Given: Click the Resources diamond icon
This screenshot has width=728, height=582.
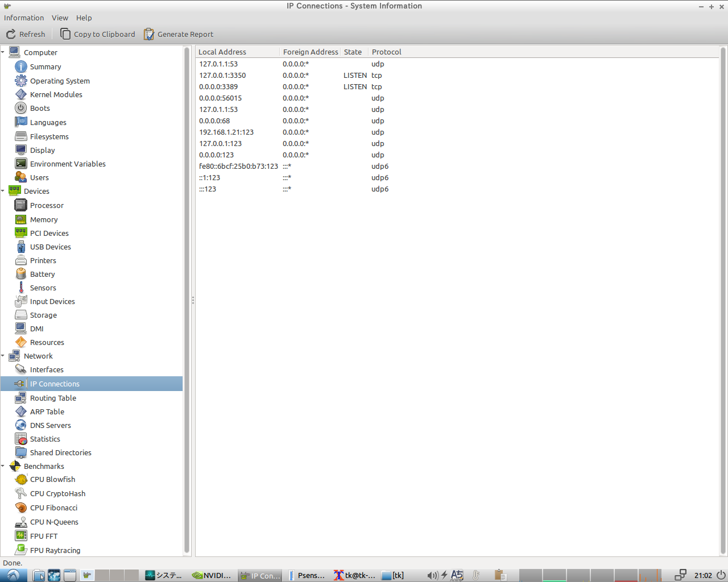Looking at the screenshot, I should pos(21,342).
